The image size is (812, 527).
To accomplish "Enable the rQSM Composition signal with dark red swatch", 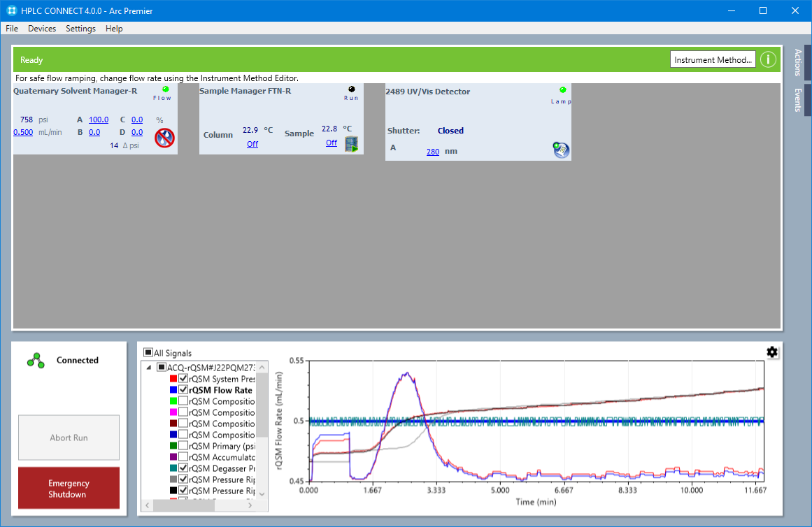I will click(183, 424).
